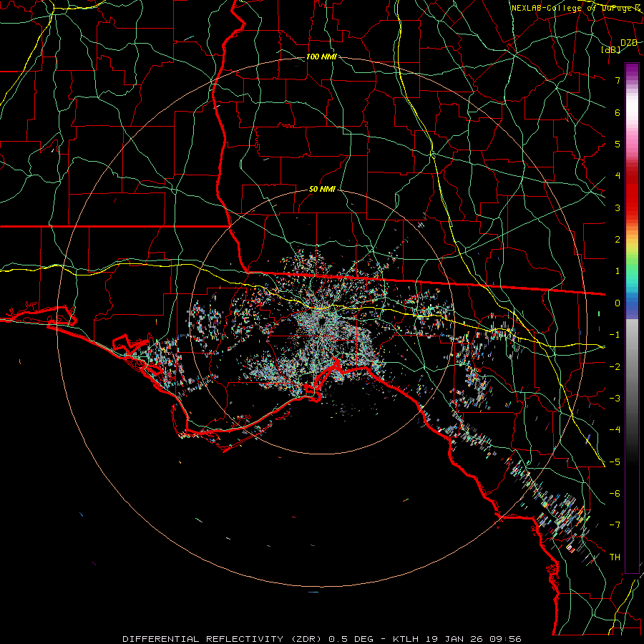This screenshot has height=644, width=644.
Task: Click the TH label below the color scale
Action: pos(615,557)
